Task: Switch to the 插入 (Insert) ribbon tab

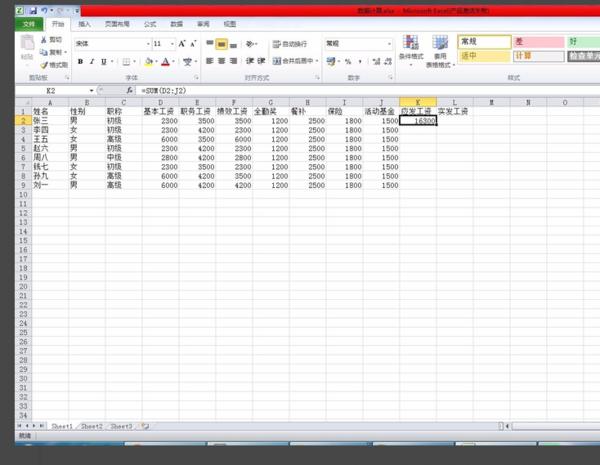Action: click(x=84, y=22)
